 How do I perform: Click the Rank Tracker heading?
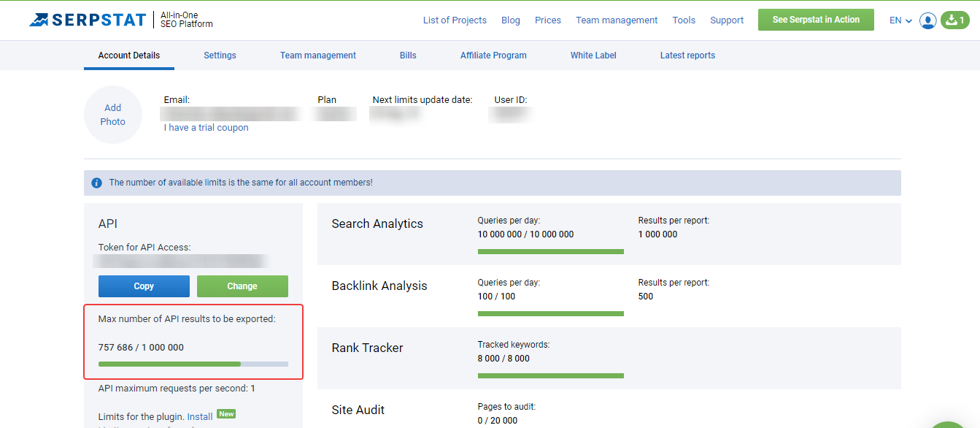coord(367,348)
